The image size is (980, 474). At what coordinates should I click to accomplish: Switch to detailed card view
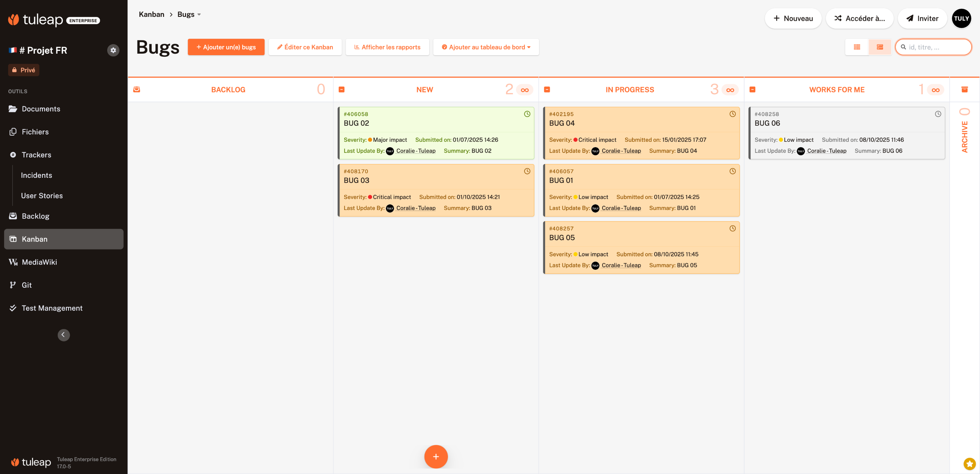[x=880, y=47]
